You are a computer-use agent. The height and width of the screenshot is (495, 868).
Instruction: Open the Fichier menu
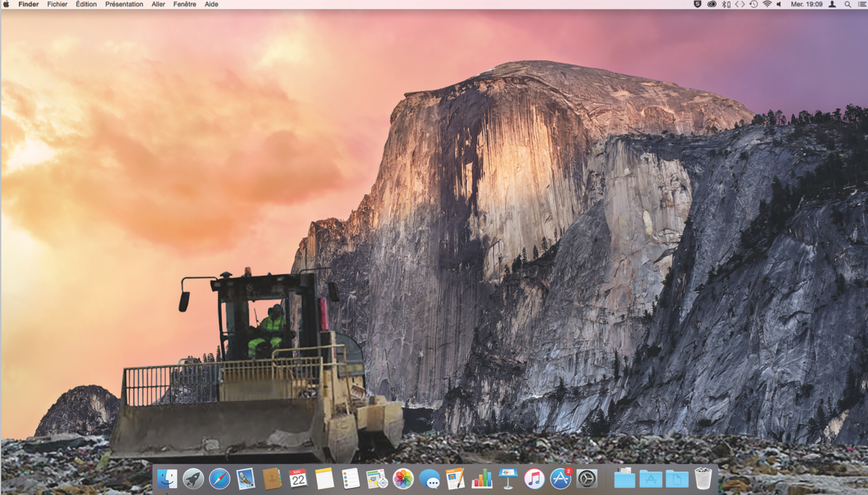(x=57, y=4)
